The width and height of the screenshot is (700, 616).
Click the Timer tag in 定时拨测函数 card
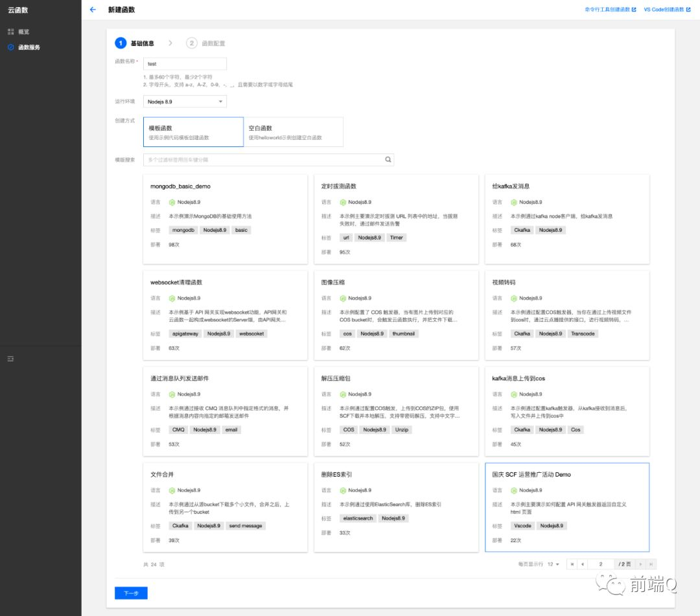[397, 238]
